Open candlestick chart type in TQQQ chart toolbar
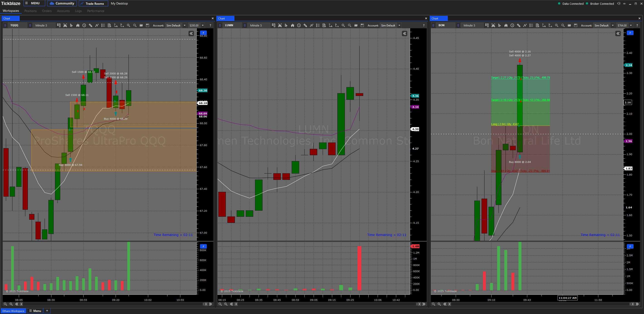644x314 pixels. pos(78,25)
